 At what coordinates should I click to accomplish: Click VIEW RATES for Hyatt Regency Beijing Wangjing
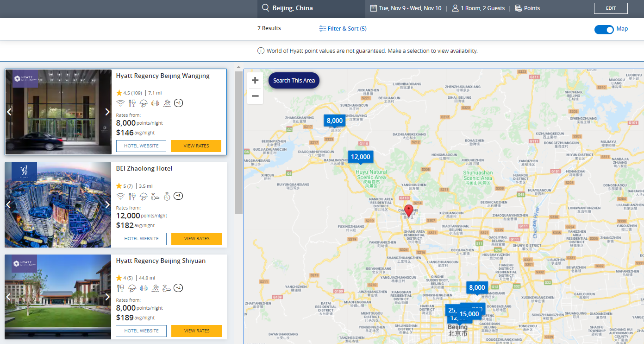point(196,146)
